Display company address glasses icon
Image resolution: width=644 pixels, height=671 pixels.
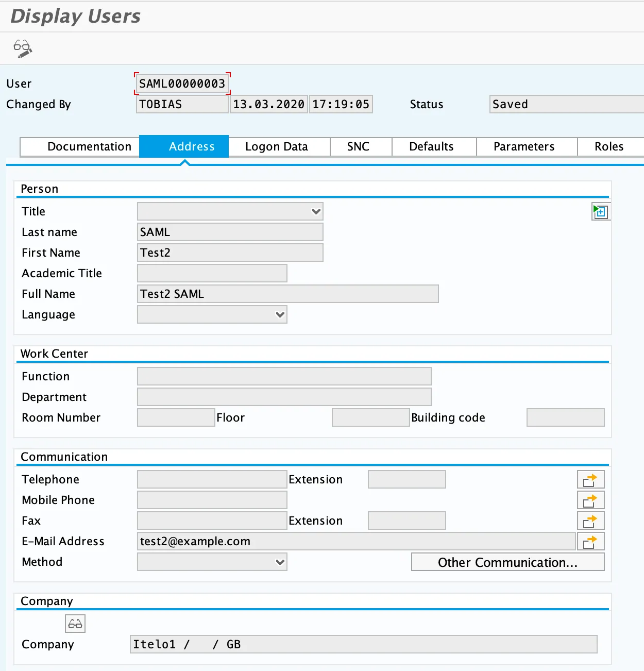coord(75,624)
